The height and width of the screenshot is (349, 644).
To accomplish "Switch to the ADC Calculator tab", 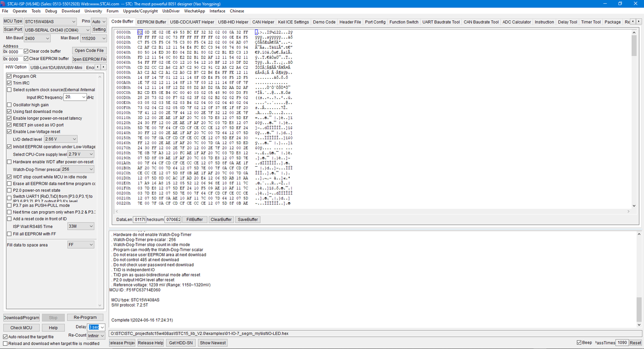I will [517, 22].
